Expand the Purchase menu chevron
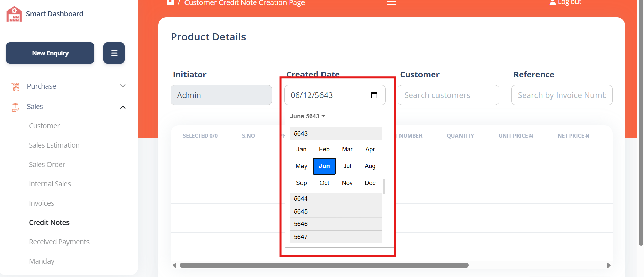 [x=123, y=86]
